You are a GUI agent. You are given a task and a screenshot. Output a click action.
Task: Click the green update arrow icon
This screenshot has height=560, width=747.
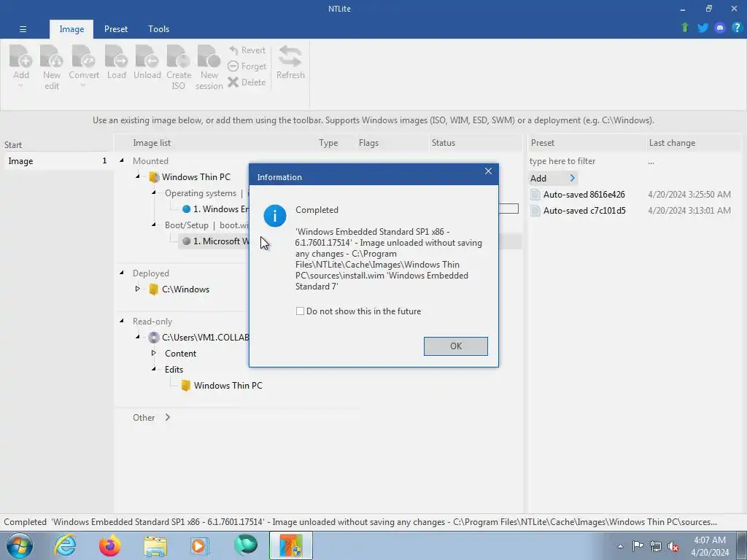(x=684, y=28)
